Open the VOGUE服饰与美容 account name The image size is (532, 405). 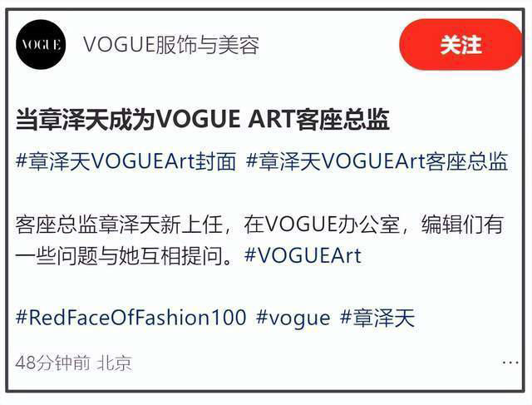(x=171, y=45)
